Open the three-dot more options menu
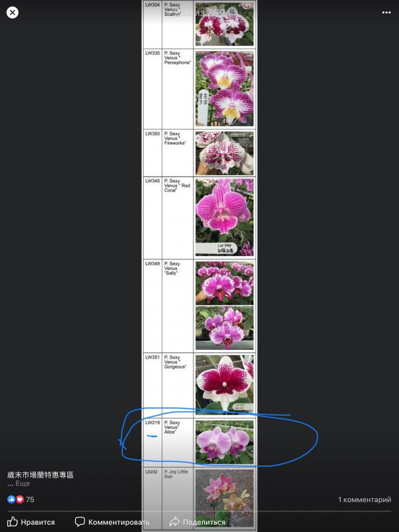Viewport: 399px width, 532px height. [386, 13]
